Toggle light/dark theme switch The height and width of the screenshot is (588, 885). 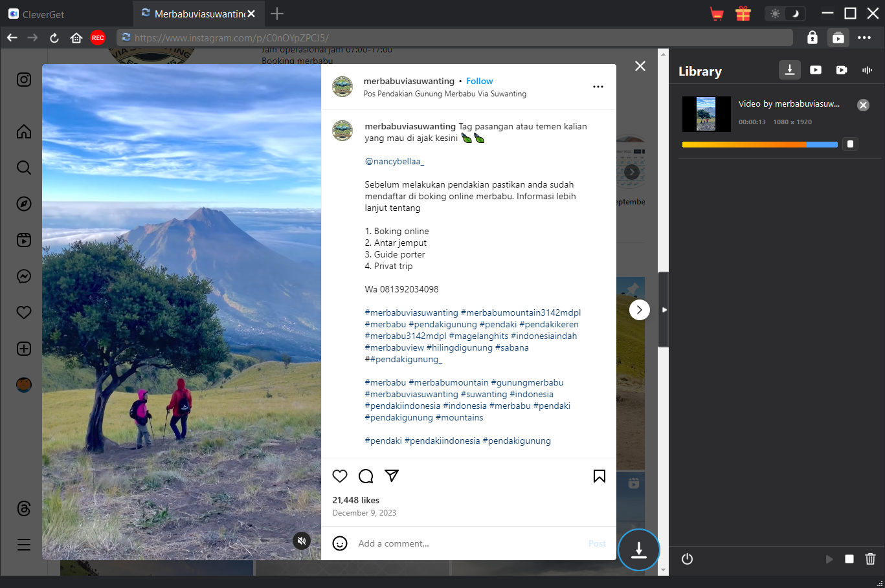785,14
